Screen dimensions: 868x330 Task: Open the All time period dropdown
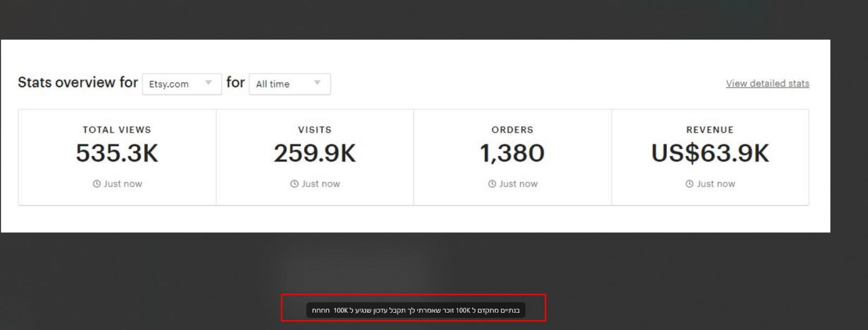(x=290, y=84)
